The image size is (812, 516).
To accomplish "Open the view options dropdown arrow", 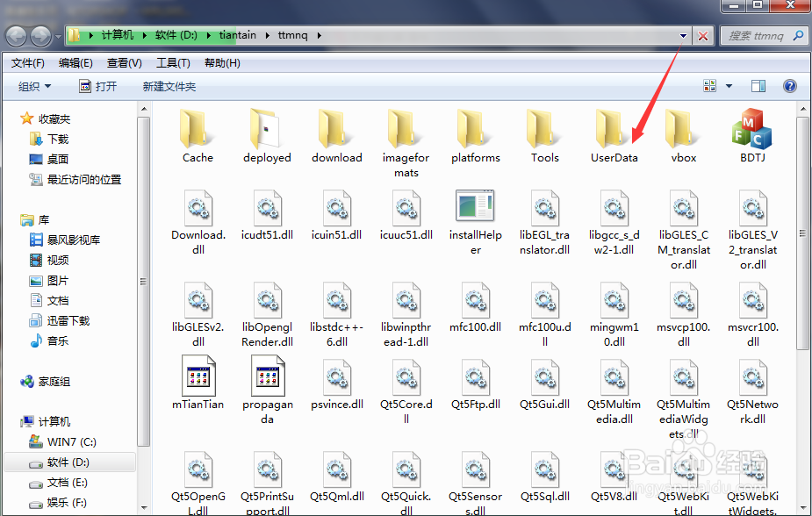I will coord(729,86).
